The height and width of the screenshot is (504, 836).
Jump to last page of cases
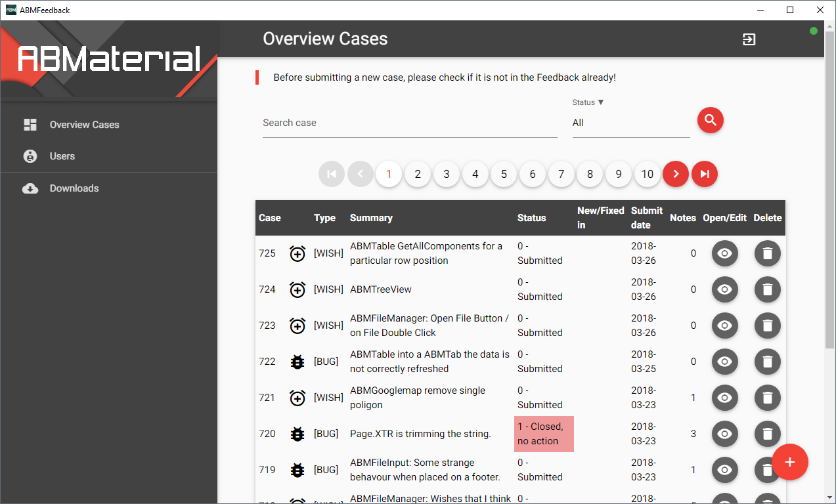point(705,174)
